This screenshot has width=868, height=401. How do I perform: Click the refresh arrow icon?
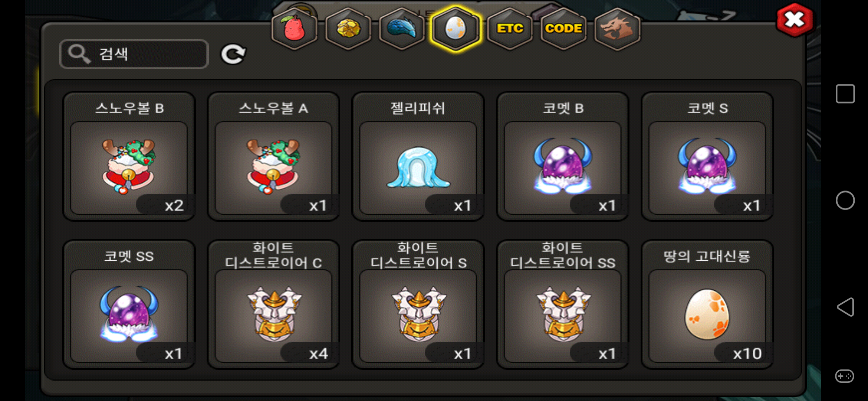tap(233, 54)
